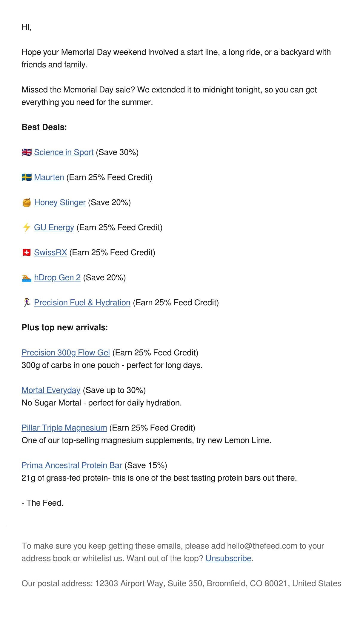The height and width of the screenshot is (644, 363).
Task: Open the Science in Sport link
Action: click(64, 152)
